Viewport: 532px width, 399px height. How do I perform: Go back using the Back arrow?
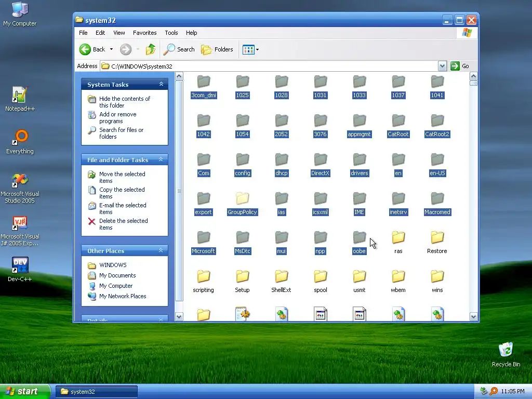(x=92, y=49)
